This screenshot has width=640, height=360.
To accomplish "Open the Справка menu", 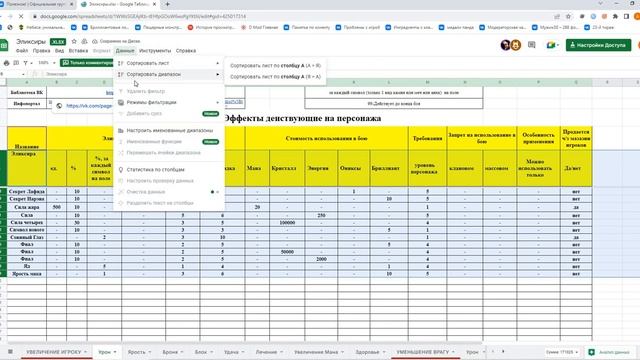I will click(x=186, y=51).
